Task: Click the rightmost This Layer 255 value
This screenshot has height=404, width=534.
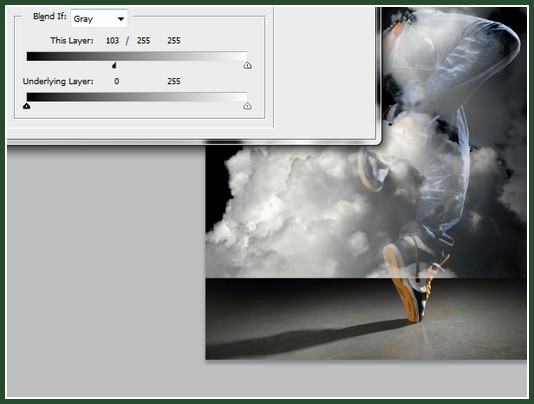Action: coord(174,41)
